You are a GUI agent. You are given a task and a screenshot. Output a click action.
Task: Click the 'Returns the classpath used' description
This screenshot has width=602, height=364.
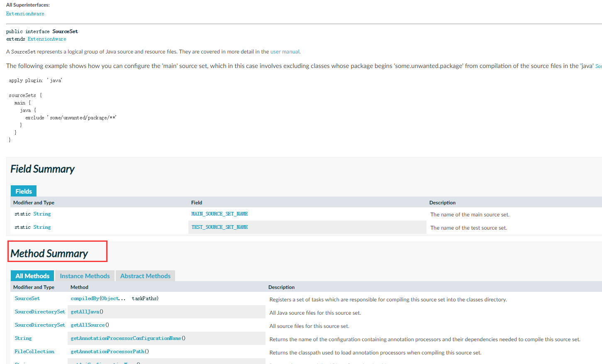[375, 353]
